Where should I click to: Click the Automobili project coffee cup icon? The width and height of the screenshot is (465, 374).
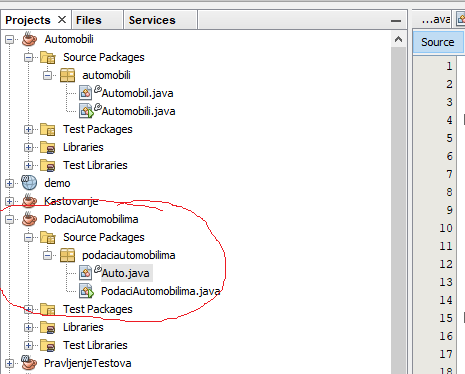29,39
